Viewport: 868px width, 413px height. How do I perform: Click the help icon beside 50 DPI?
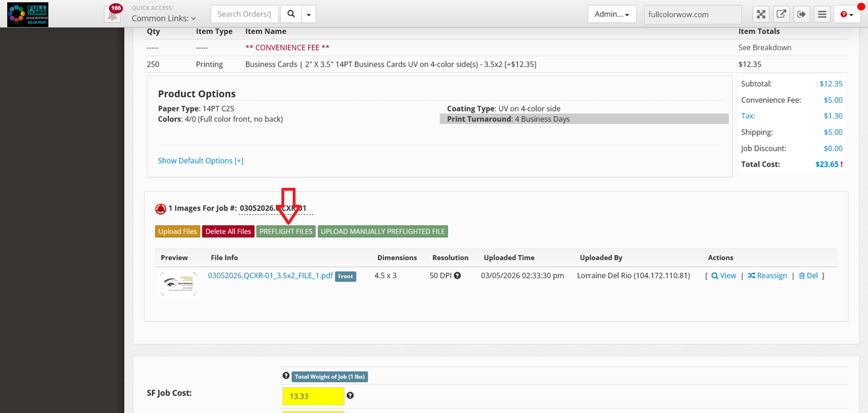[457, 276]
